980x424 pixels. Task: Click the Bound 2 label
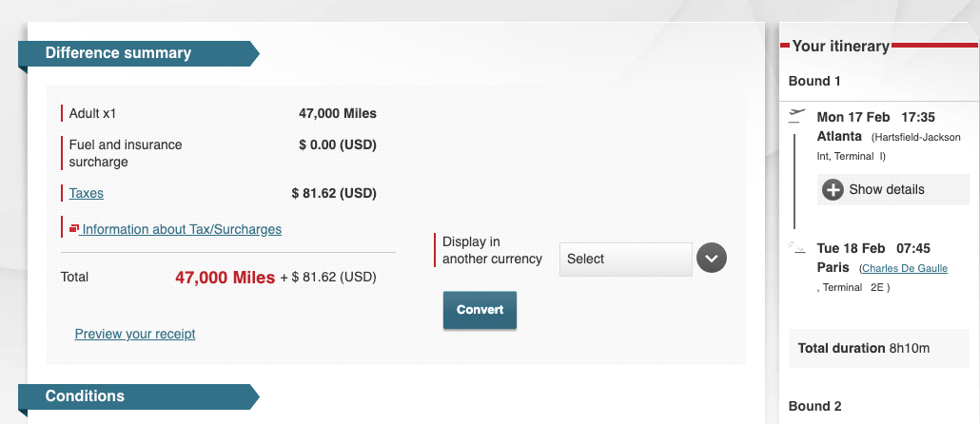(x=814, y=406)
